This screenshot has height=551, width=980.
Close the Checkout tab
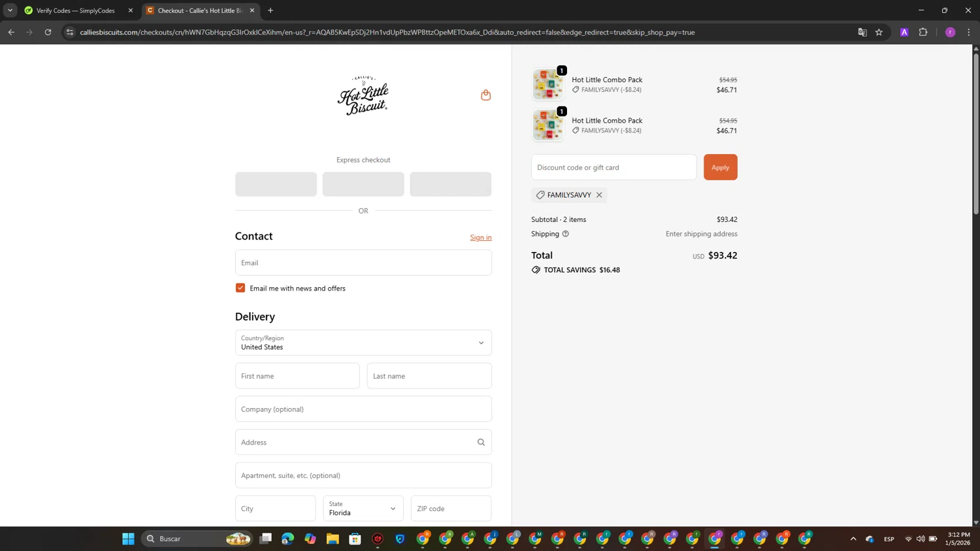point(252,10)
